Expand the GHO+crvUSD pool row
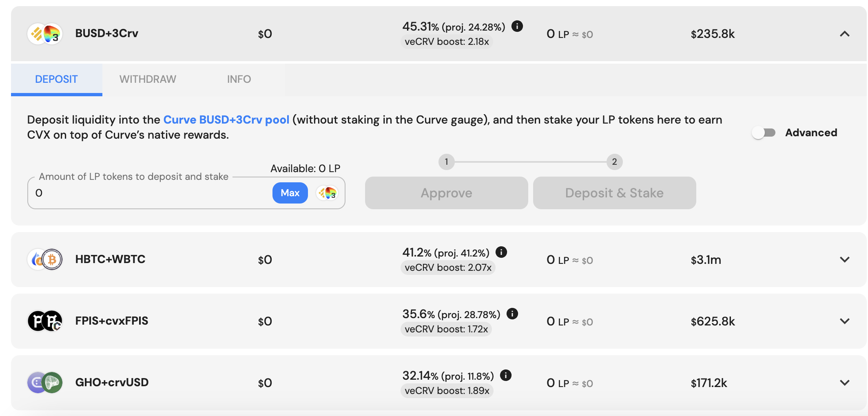This screenshot has height=416, width=868. [x=845, y=383]
